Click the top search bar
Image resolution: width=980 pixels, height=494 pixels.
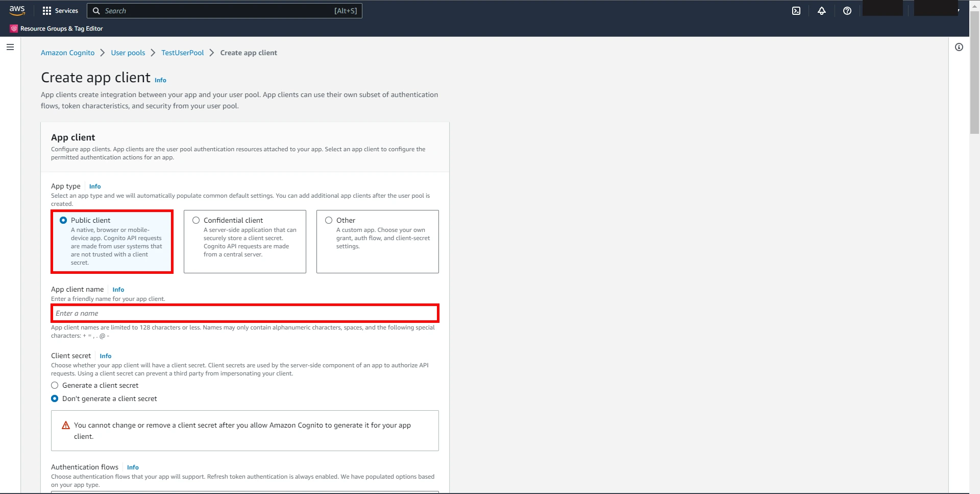pyautogui.click(x=225, y=11)
